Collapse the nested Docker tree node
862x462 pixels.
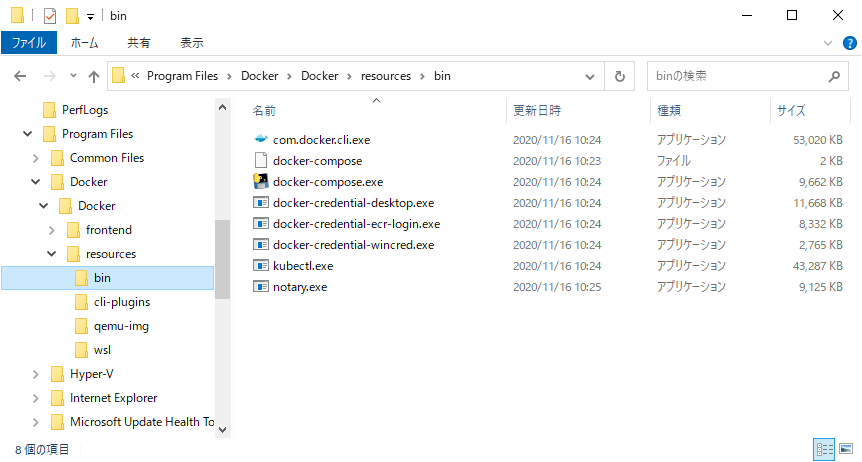pyautogui.click(x=43, y=206)
